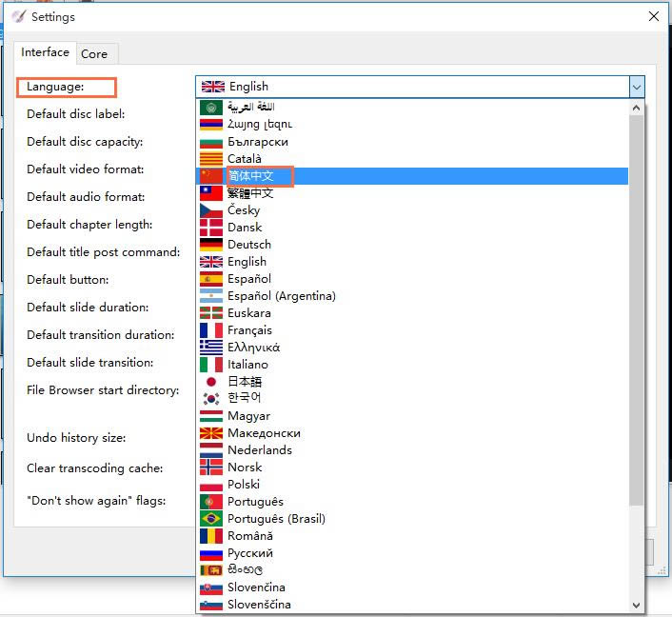
Task: Expand the Language combo box arrow
Action: click(x=637, y=87)
